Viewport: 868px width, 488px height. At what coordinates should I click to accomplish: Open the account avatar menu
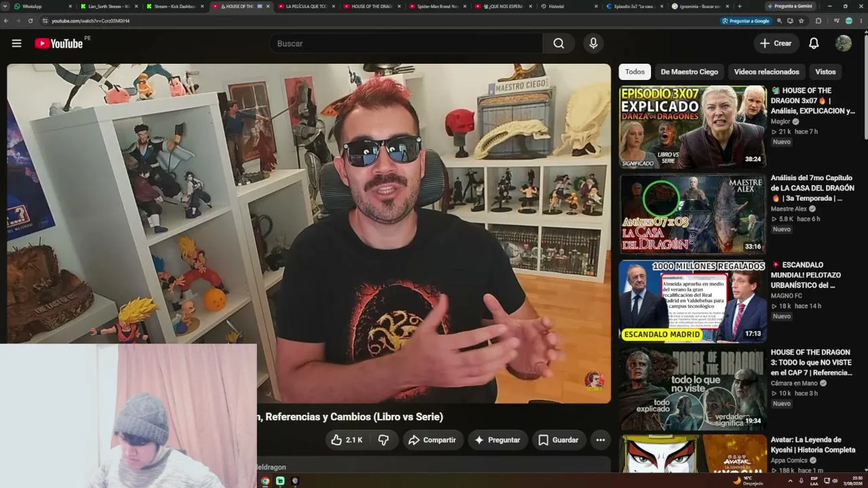coord(844,43)
